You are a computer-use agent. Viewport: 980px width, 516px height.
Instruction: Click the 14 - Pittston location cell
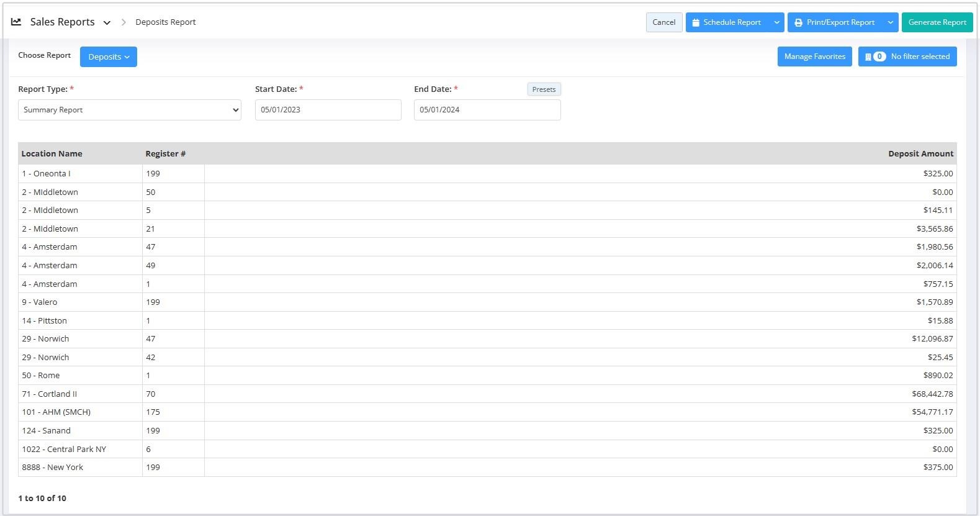pos(81,320)
